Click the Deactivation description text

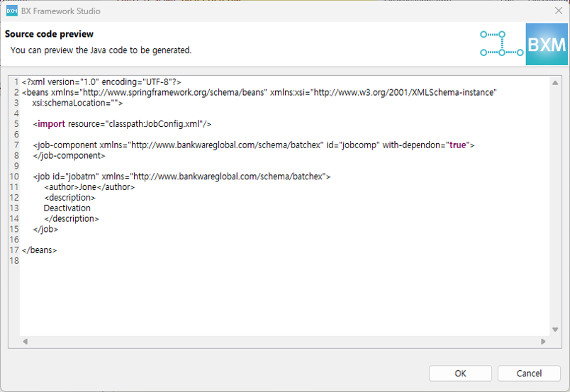67,208
